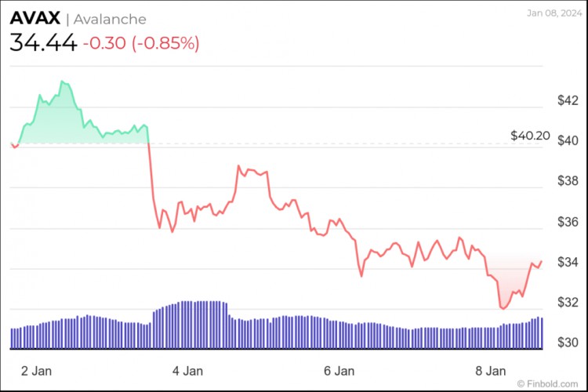
Task: Click the $42 axis label
Action: (568, 100)
